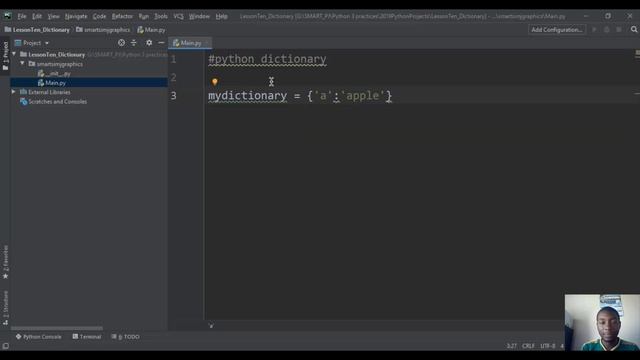
Task: Click the Favorites side tab
Action: (x=5, y=262)
